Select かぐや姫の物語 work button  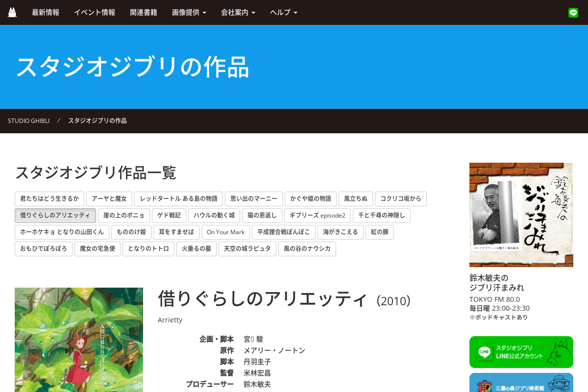pos(311,199)
